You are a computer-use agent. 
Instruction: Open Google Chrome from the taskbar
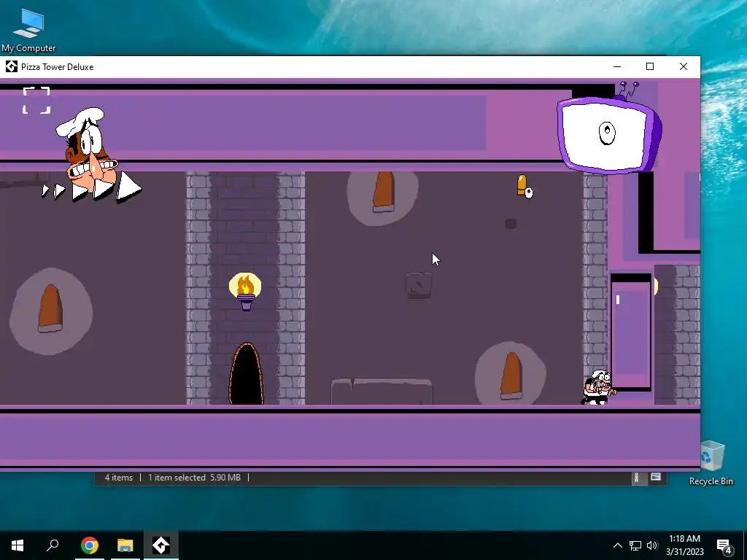[89, 545]
